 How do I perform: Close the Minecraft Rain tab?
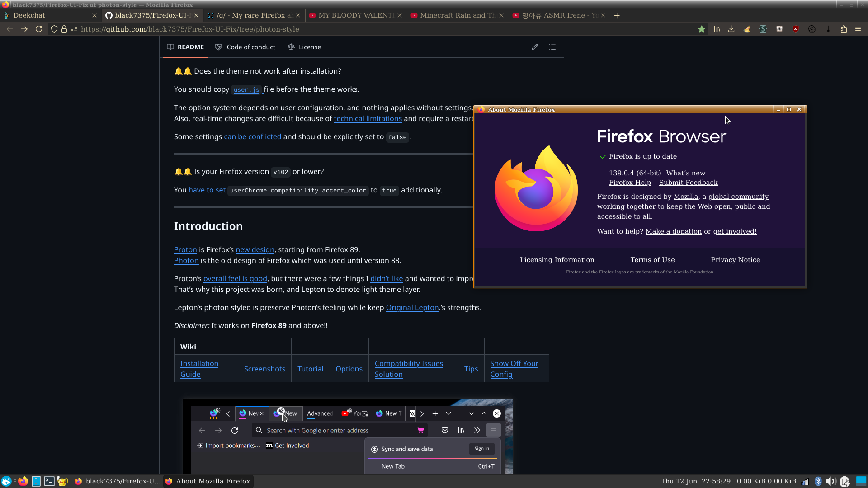click(x=501, y=15)
